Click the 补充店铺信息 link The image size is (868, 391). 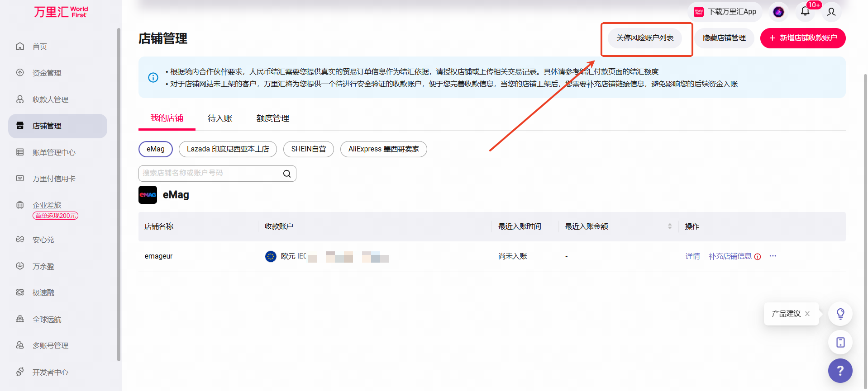730,256
